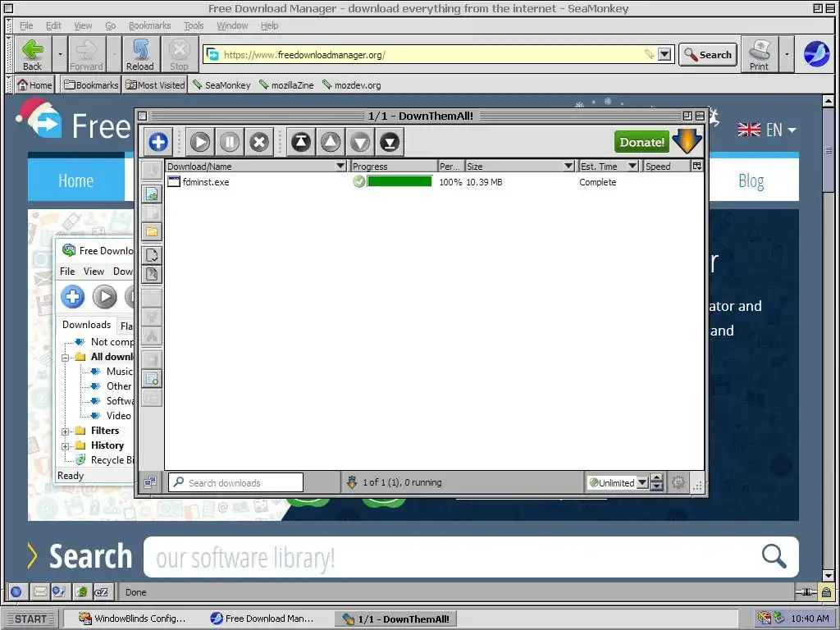Open the column picker in DownThemAll list
The height and width of the screenshot is (630, 840).
click(x=697, y=166)
